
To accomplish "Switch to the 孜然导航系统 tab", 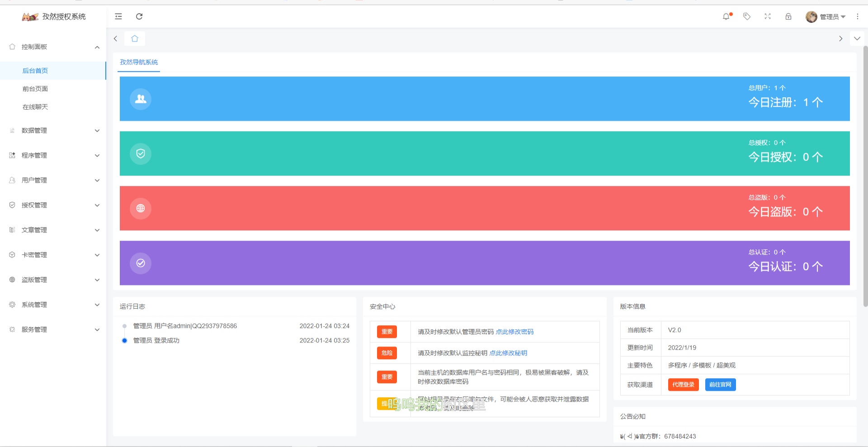I will (x=139, y=62).
